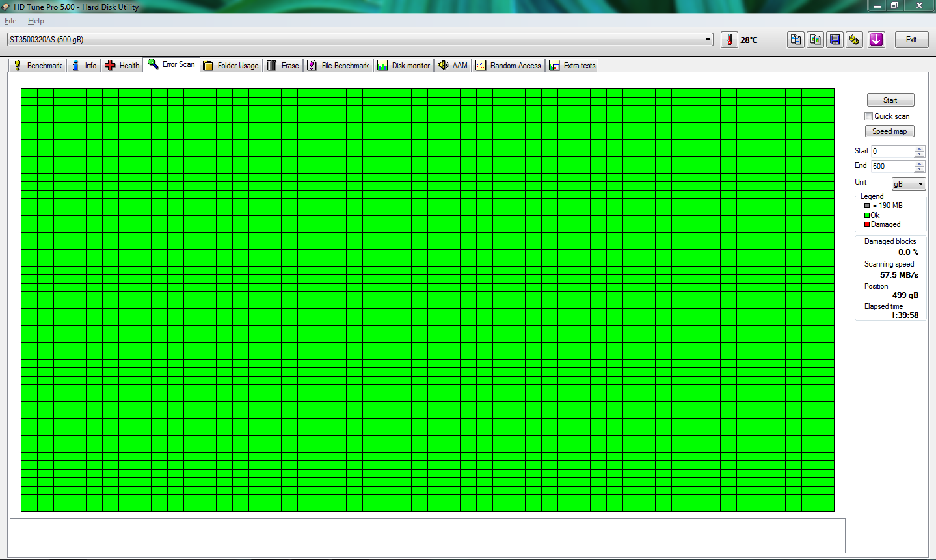Click the Start scan button

(x=890, y=100)
